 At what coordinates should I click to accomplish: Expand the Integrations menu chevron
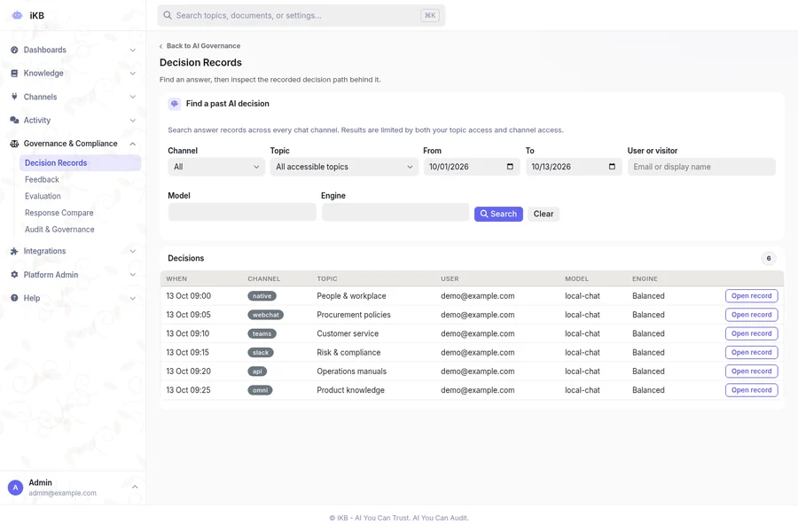click(132, 251)
